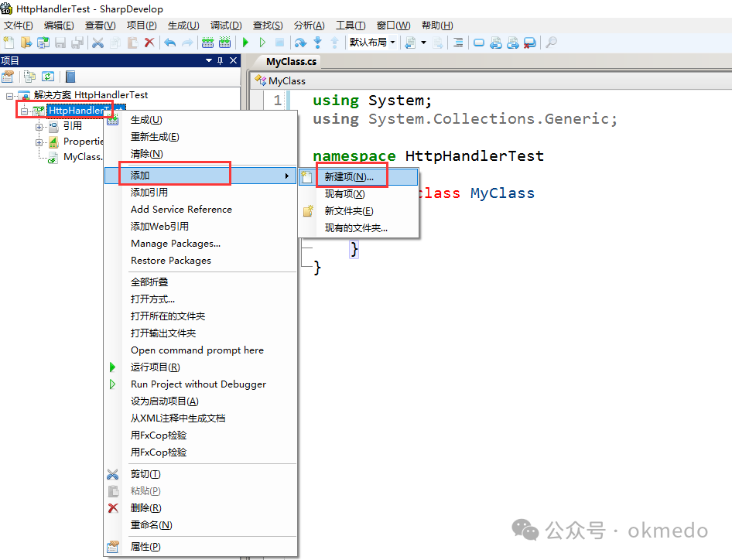Click the Redo arrow icon
This screenshot has height=560, width=732.
[187, 43]
